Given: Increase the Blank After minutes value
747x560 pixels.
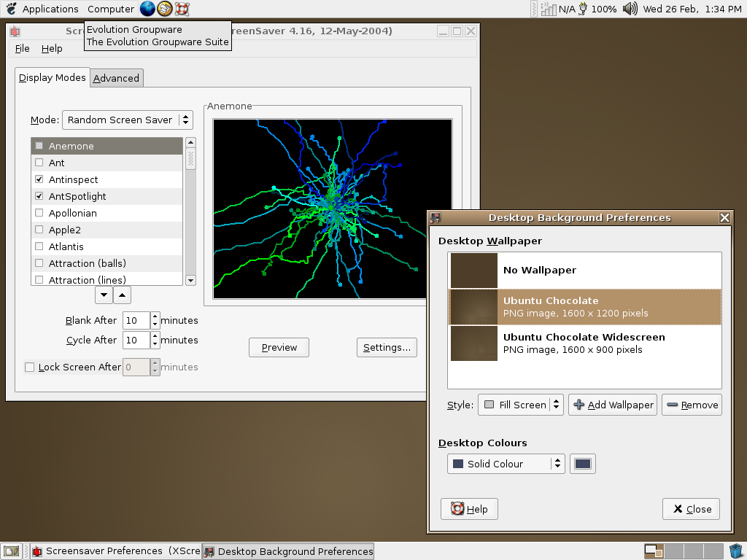Looking at the screenshot, I should [155, 316].
